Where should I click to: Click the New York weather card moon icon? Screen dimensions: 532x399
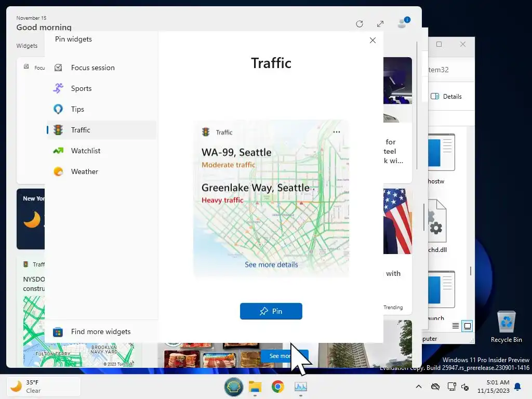click(x=32, y=219)
